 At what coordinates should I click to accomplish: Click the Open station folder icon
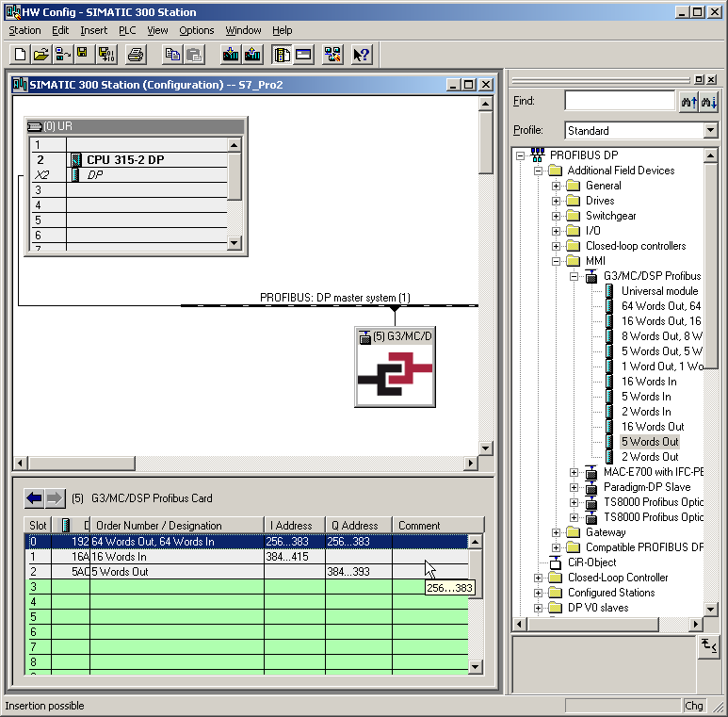point(40,55)
